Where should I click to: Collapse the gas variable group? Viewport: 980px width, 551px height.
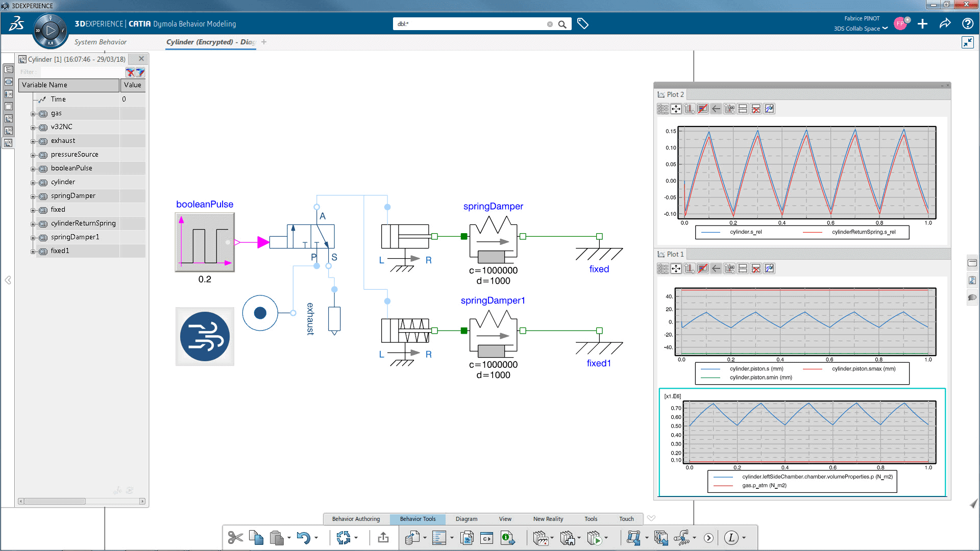tap(32, 113)
